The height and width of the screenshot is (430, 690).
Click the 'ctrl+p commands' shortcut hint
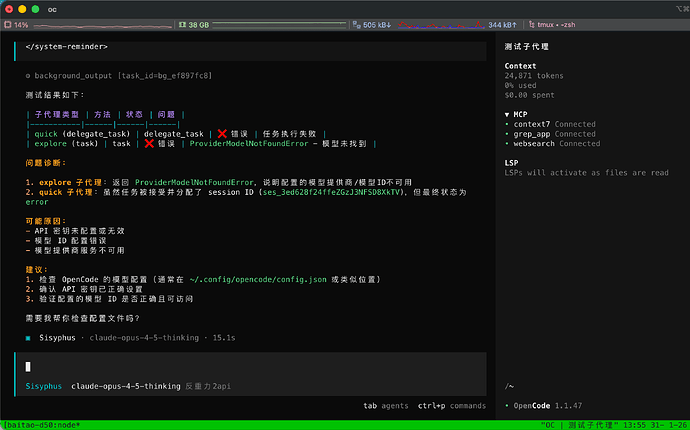[x=452, y=406]
